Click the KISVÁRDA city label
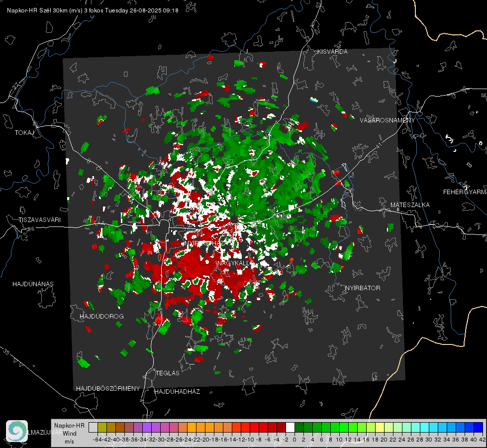The width and height of the screenshot is (487, 448). coord(332,52)
